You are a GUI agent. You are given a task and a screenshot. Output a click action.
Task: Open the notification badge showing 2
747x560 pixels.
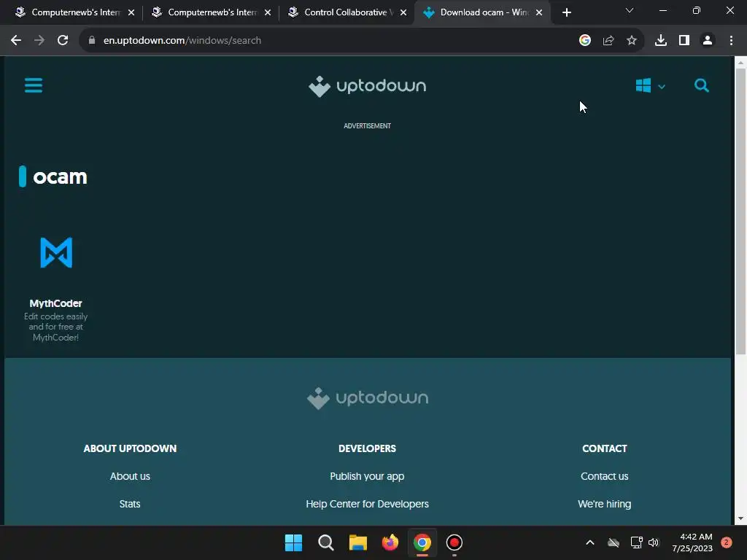[726, 542]
